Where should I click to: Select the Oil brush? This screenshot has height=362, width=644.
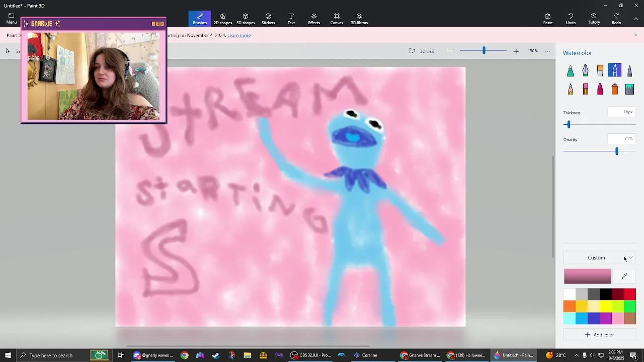click(600, 71)
